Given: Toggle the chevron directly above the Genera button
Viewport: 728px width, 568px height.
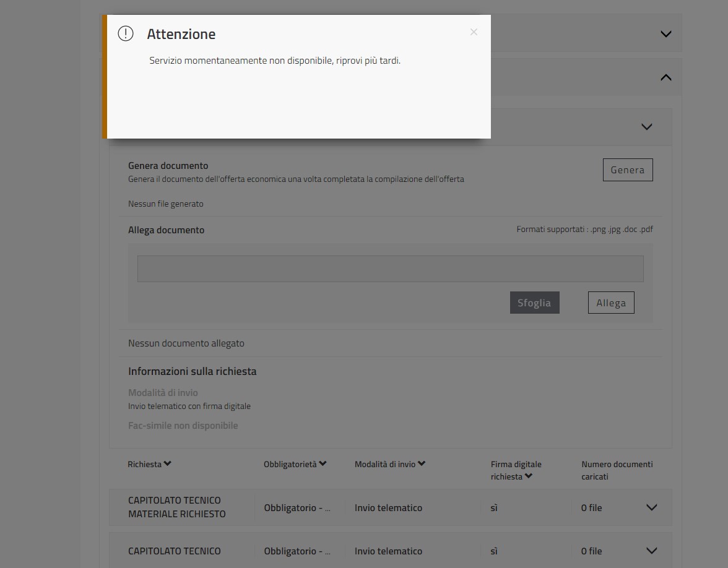Looking at the screenshot, I should click(x=646, y=127).
